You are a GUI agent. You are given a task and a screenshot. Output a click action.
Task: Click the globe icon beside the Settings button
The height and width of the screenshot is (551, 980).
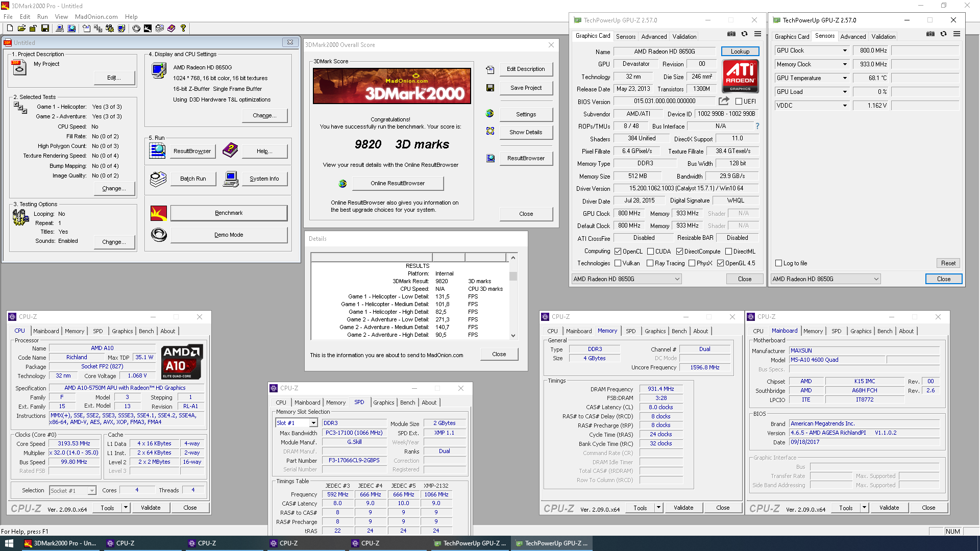490,114
